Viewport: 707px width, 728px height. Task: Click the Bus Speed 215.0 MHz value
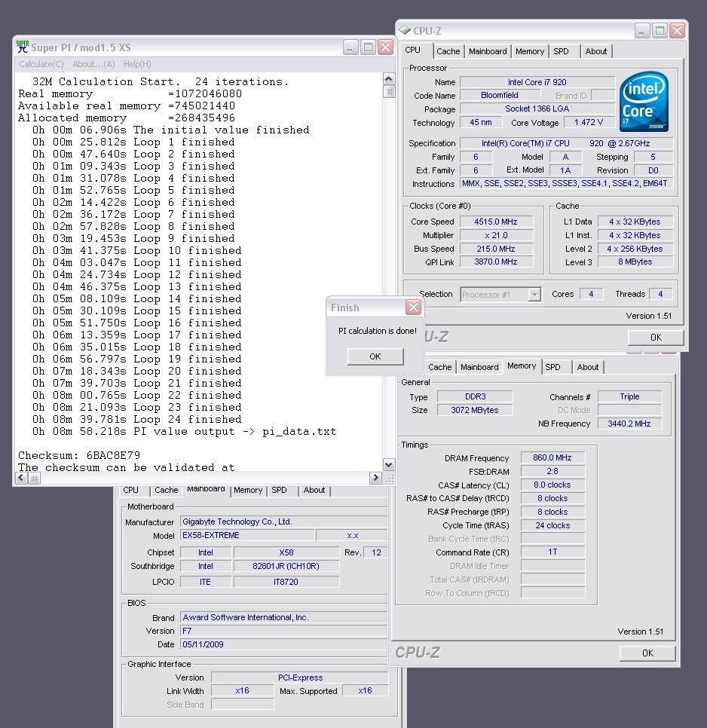[496, 249]
